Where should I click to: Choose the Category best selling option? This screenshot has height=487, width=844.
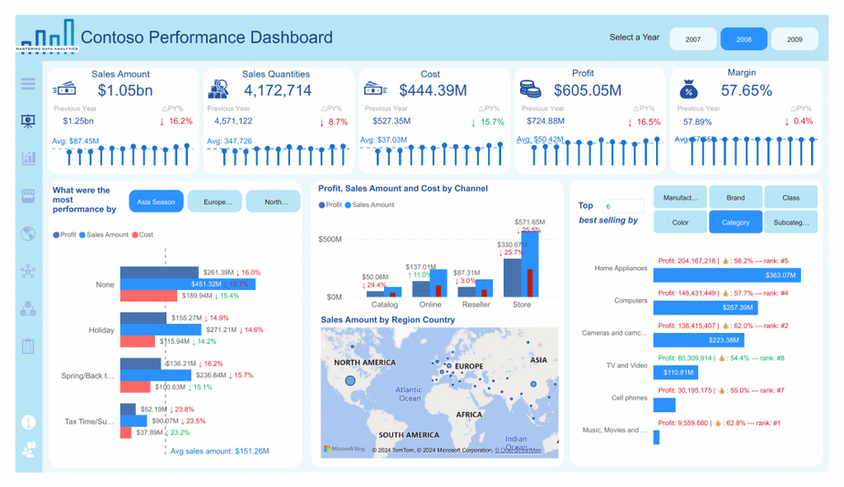coord(735,222)
